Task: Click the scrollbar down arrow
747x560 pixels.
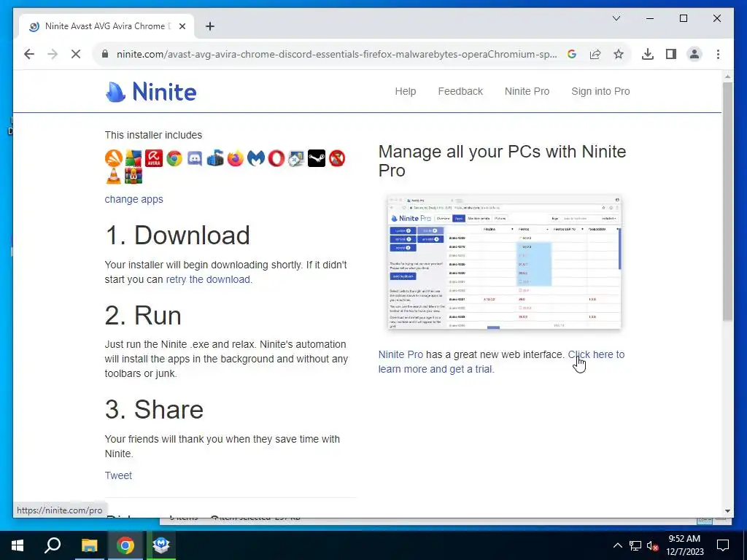Action: [x=727, y=511]
